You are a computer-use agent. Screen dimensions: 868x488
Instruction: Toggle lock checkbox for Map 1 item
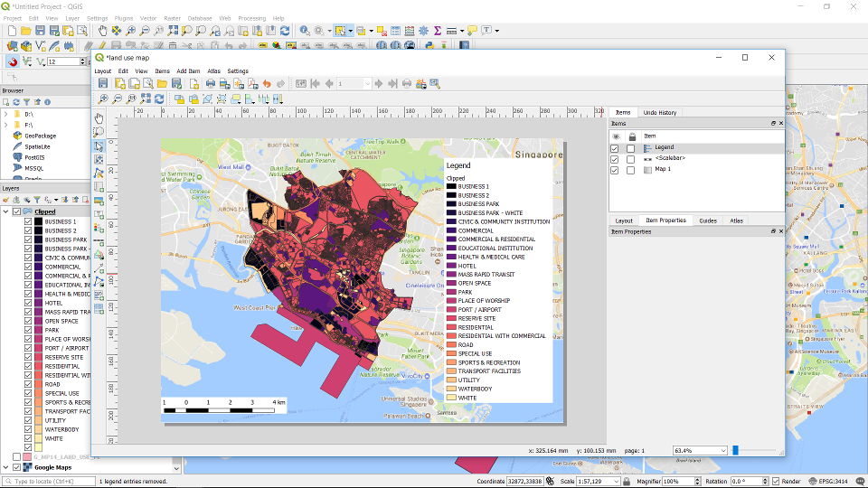coord(630,170)
